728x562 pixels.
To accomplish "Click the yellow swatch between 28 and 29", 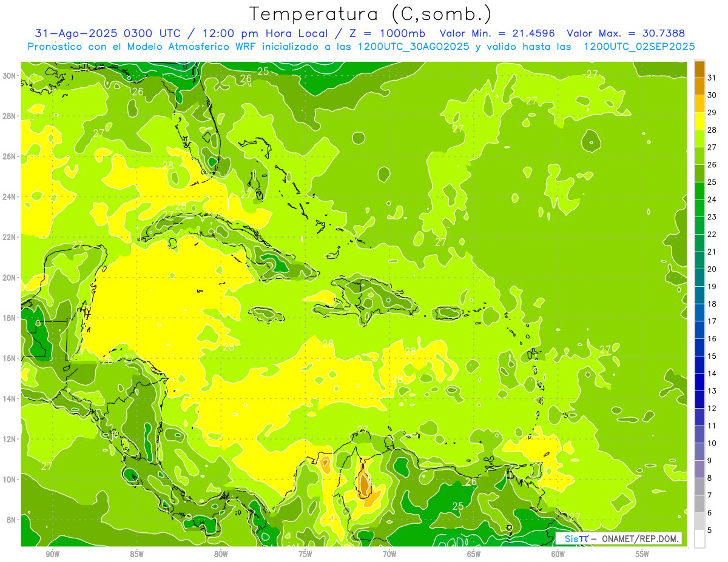I will 699,121.
